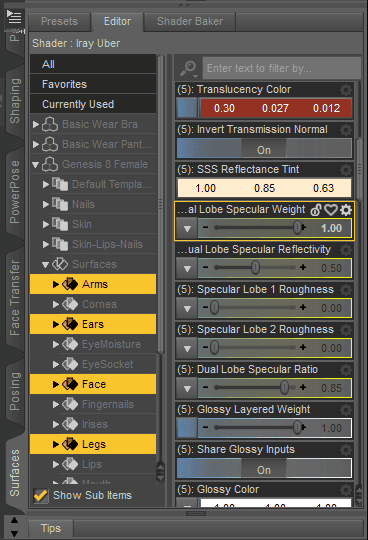368x540 pixels.
Task: Collapse the Surfaces tree node
Action: point(46,264)
